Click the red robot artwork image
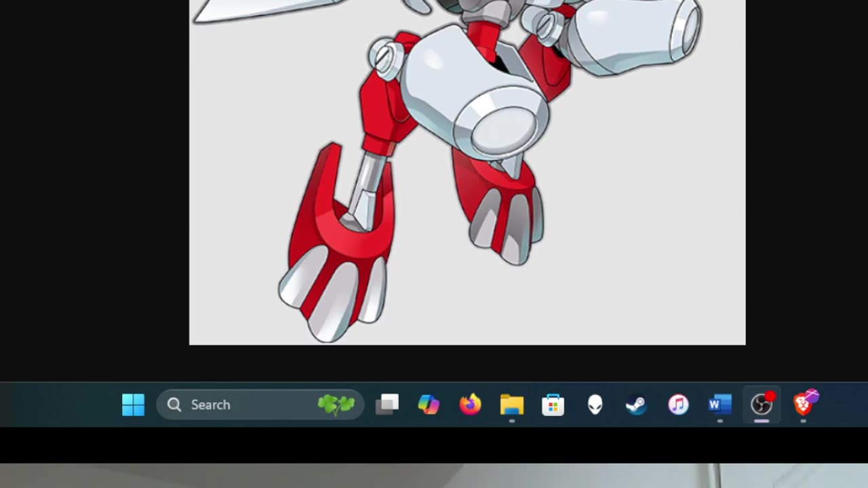 click(467, 172)
